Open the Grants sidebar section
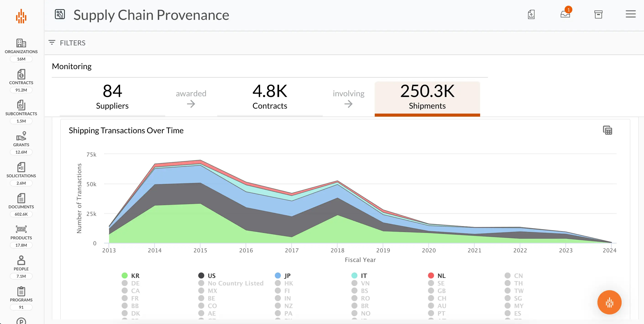 point(21,136)
